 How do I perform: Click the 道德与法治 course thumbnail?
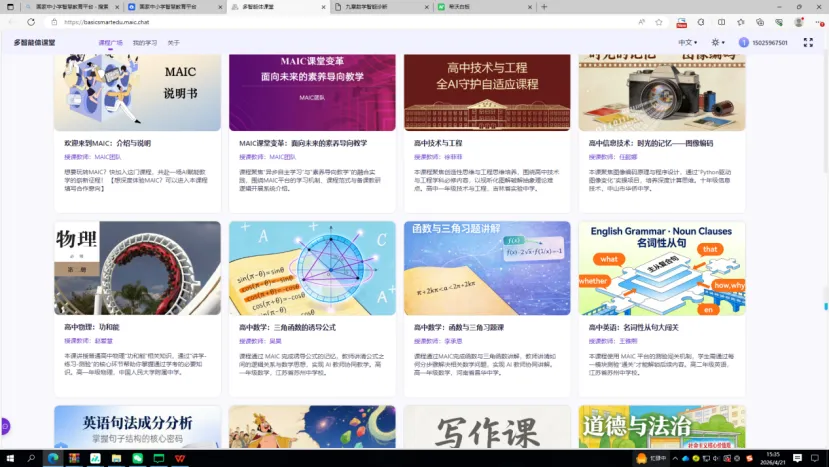(662, 427)
